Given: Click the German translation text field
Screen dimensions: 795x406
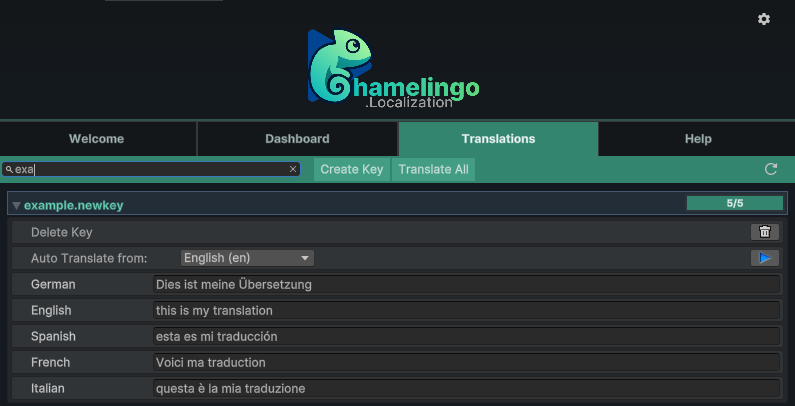Looking at the screenshot, I should coord(466,285).
